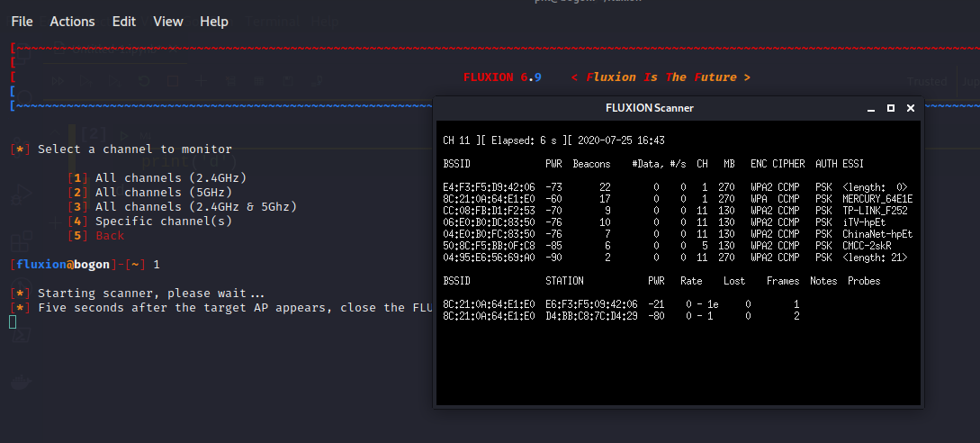Click ESSID iTV-hpEt
Image resolution: width=980 pixels, height=443 pixels.
coord(864,222)
